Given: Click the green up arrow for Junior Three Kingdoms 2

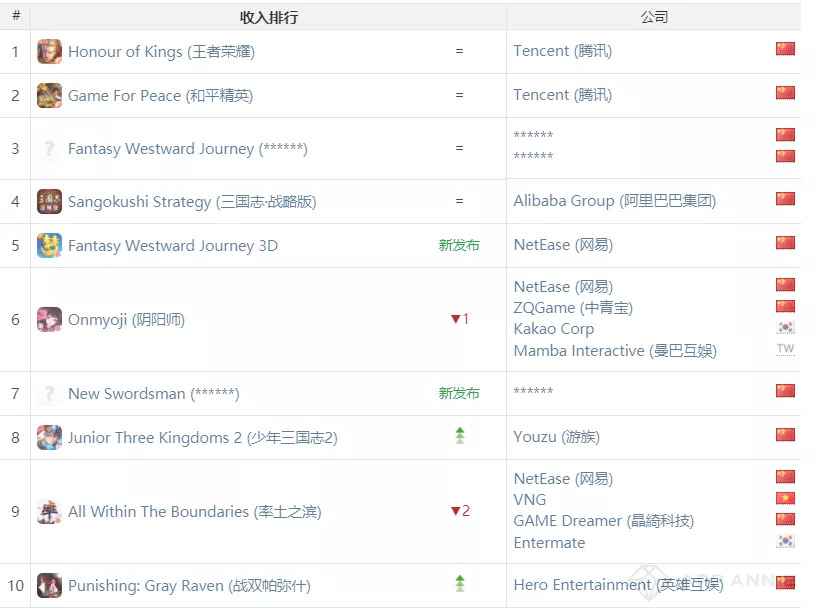Looking at the screenshot, I should (x=460, y=436).
